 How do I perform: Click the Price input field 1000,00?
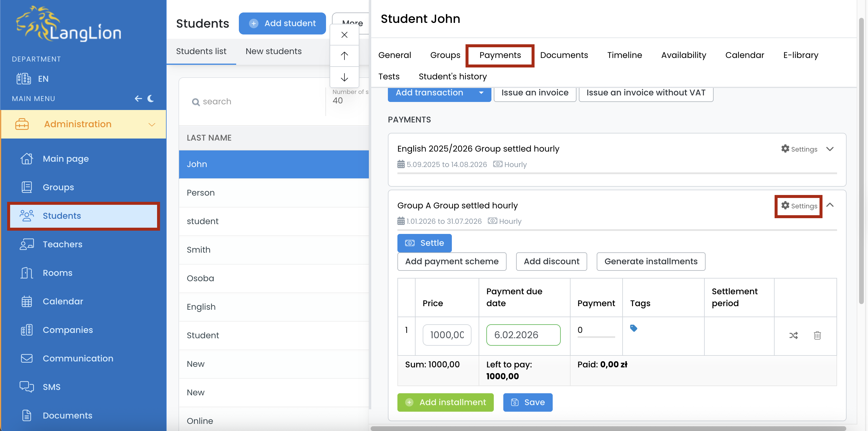(446, 335)
